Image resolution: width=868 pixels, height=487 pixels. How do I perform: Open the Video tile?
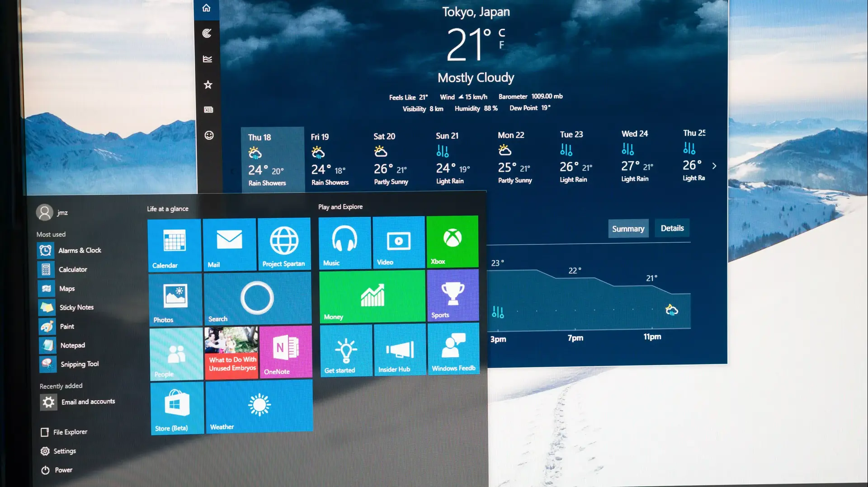coord(399,242)
